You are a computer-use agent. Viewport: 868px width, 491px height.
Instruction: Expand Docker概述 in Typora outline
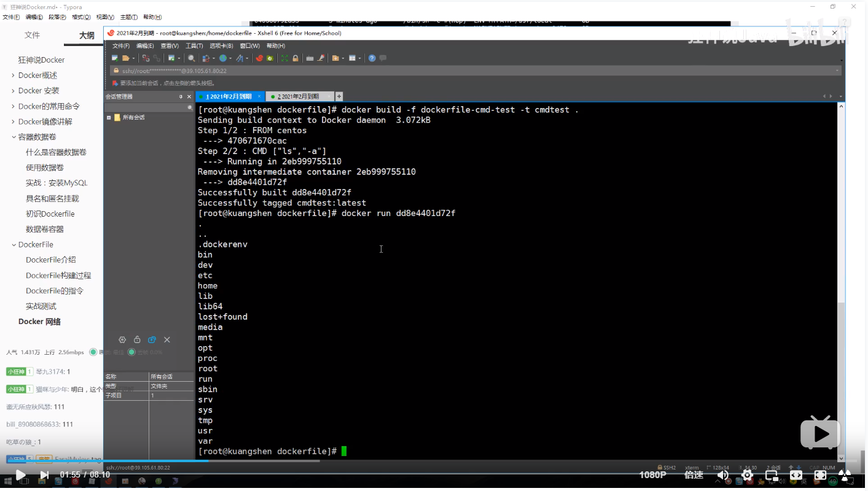(x=13, y=75)
